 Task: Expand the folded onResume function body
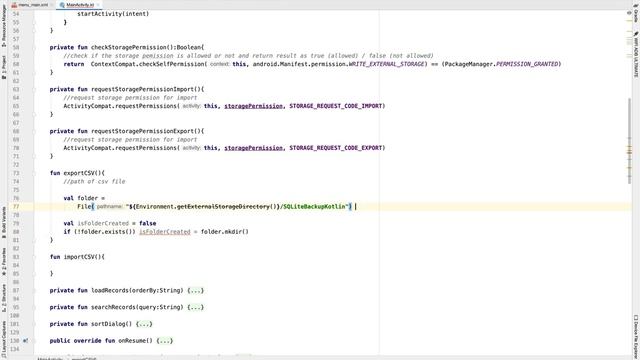[x=164, y=341]
